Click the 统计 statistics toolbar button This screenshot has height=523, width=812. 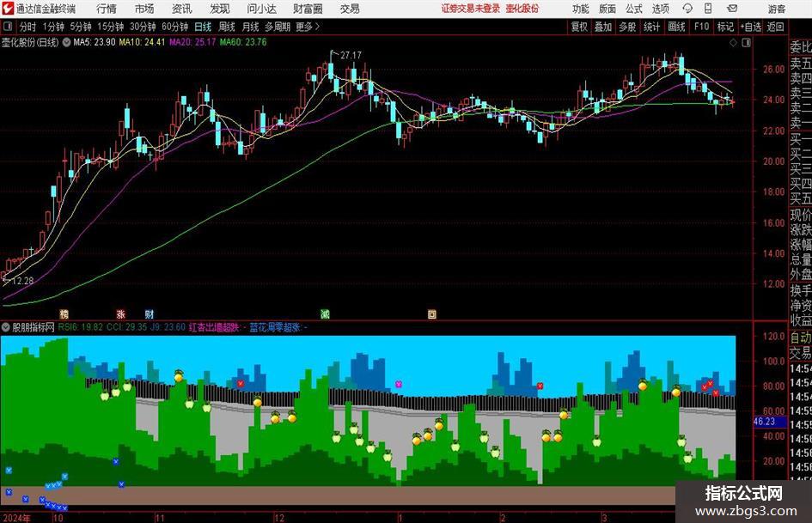coord(651,27)
